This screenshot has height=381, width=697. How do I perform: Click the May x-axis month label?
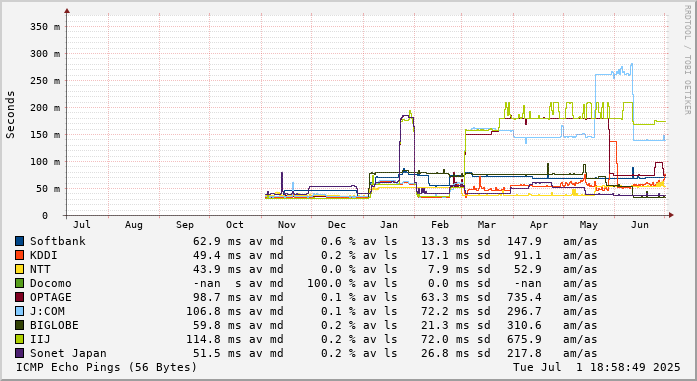click(x=589, y=225)
